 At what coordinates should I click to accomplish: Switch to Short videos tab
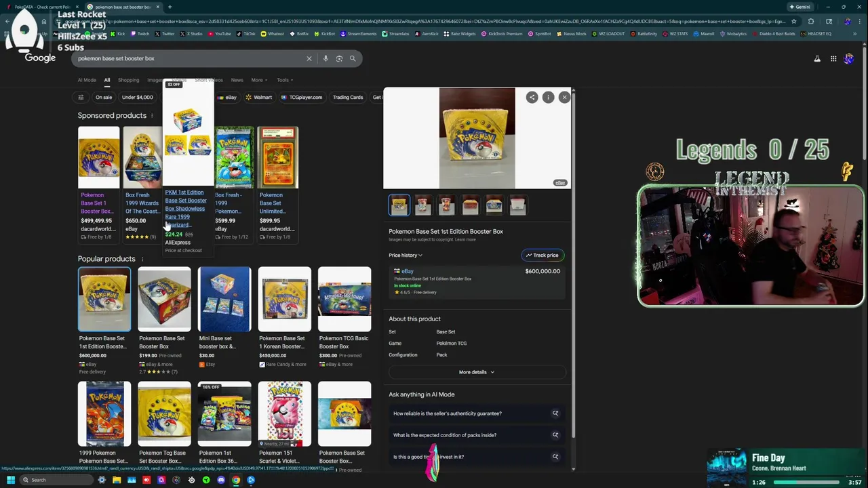[x=209, y=80]
